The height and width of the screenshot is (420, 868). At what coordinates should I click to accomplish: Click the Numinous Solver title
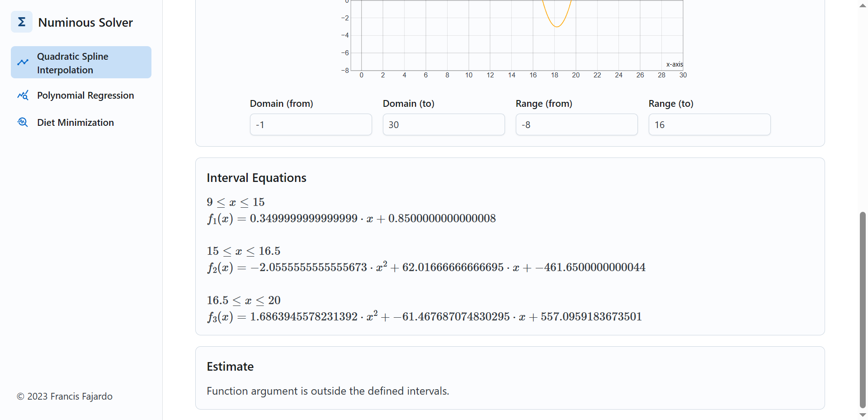(85, 22)
